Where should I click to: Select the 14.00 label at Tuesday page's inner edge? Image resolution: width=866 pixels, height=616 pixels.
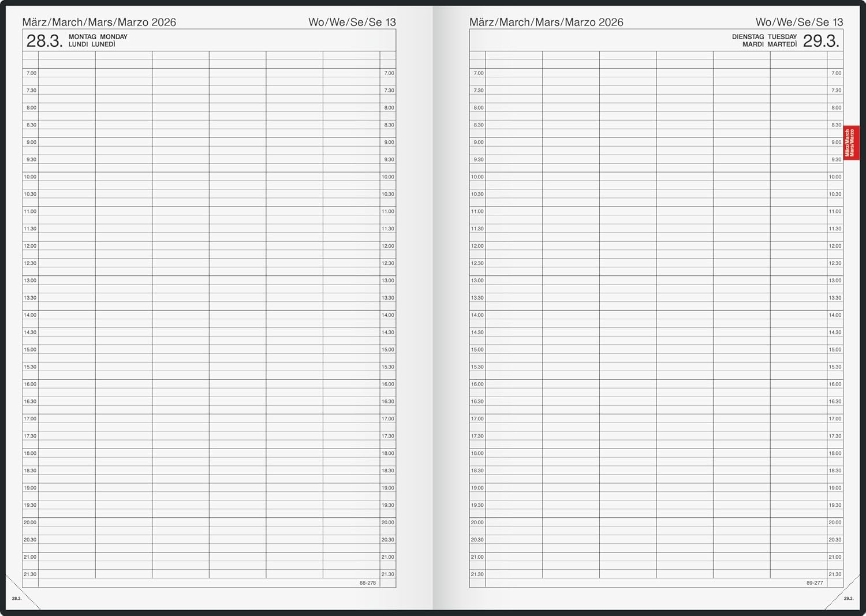[477, 315]
